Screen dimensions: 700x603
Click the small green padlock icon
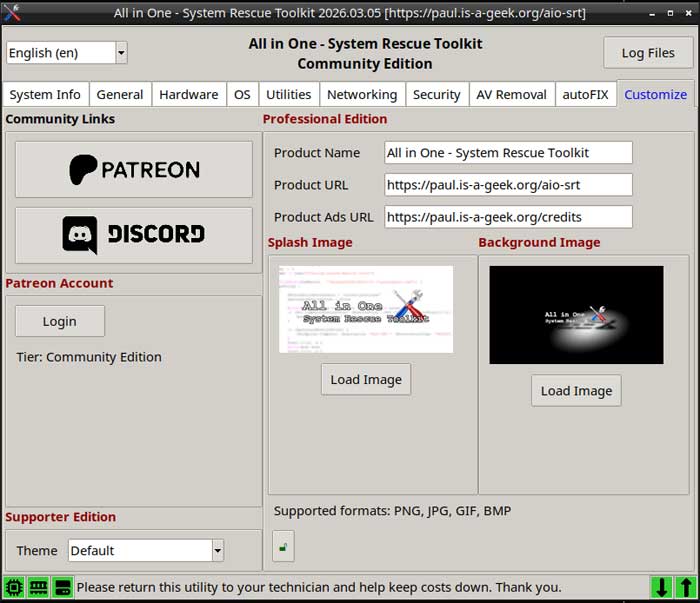283,546
